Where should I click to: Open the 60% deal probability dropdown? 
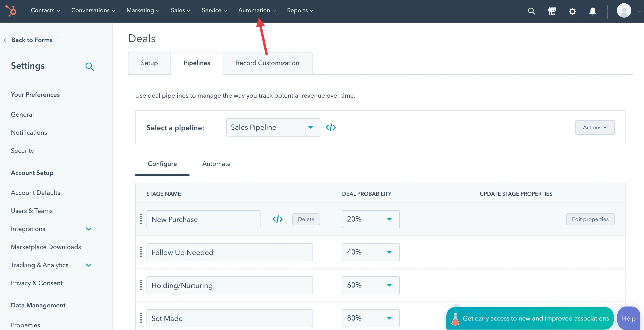[370, 285]
